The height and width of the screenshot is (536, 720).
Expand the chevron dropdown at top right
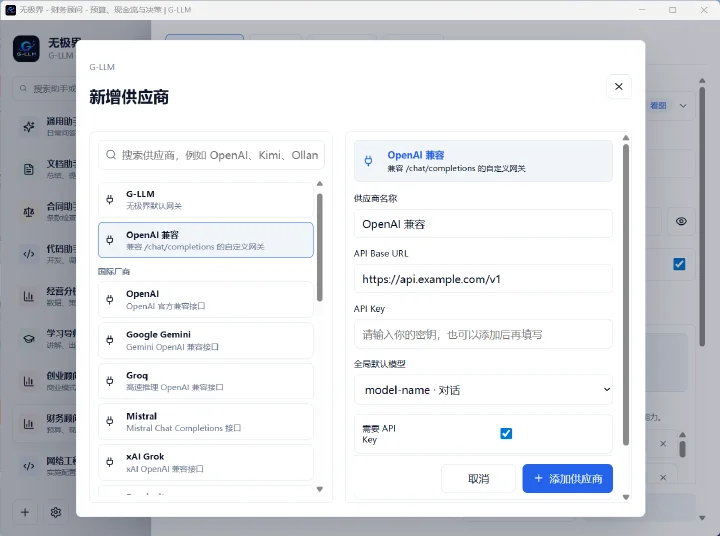coord(683,106)
